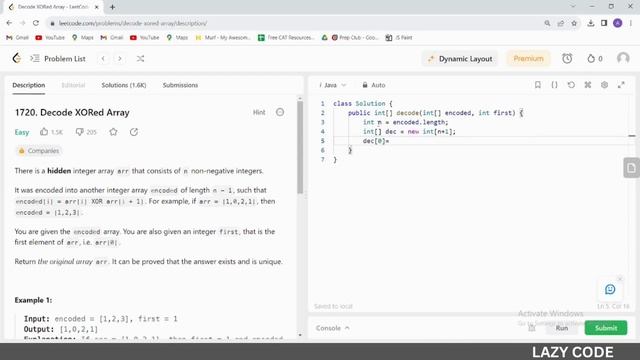Viewport: 640px width, 360px height.
Task: Run the code
Action: point(562,328)
